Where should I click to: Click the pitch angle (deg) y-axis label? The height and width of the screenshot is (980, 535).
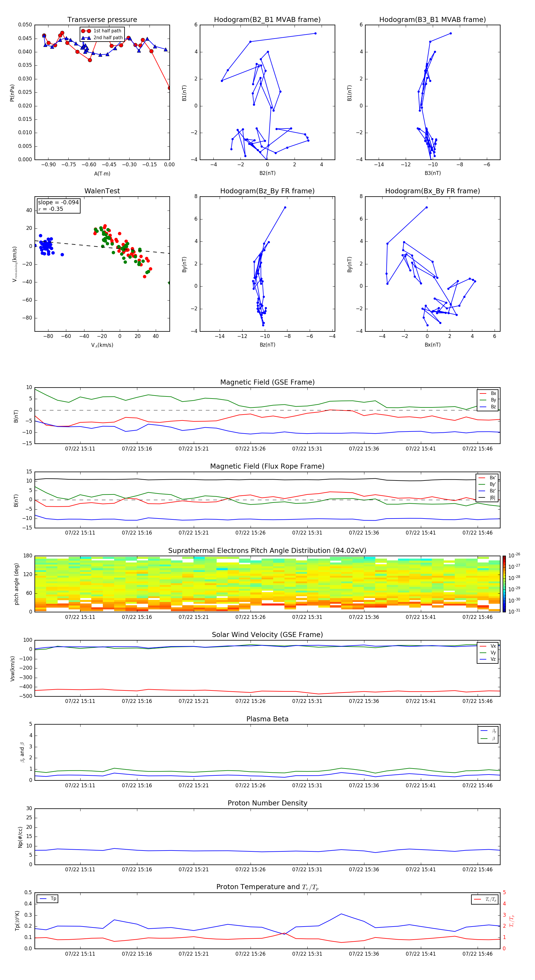[x=16, y=584]
